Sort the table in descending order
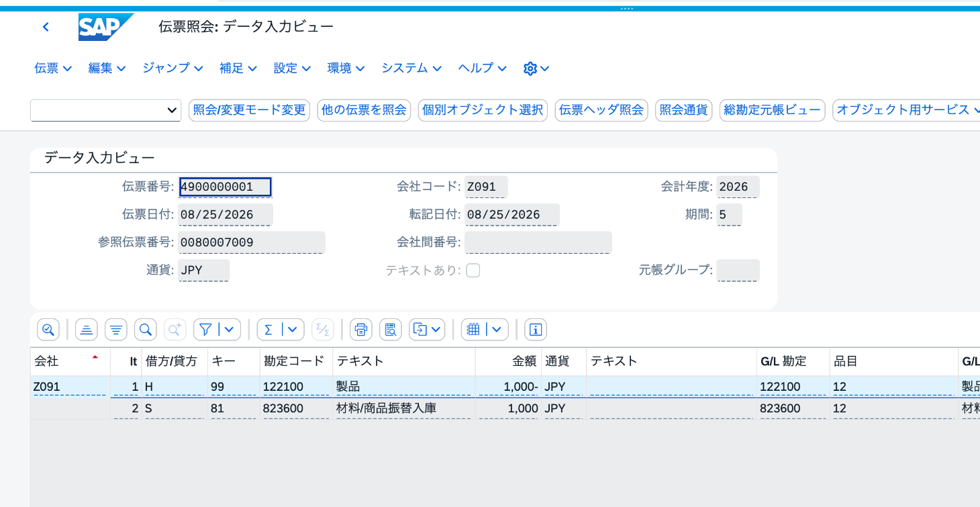This screenshot has height=507, width=980. [x=116, y=329]
